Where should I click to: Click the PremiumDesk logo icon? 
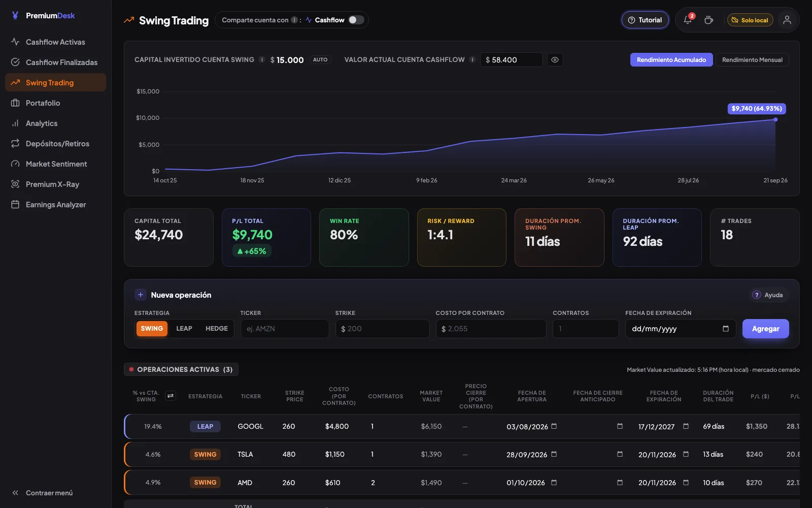(15, 15)
